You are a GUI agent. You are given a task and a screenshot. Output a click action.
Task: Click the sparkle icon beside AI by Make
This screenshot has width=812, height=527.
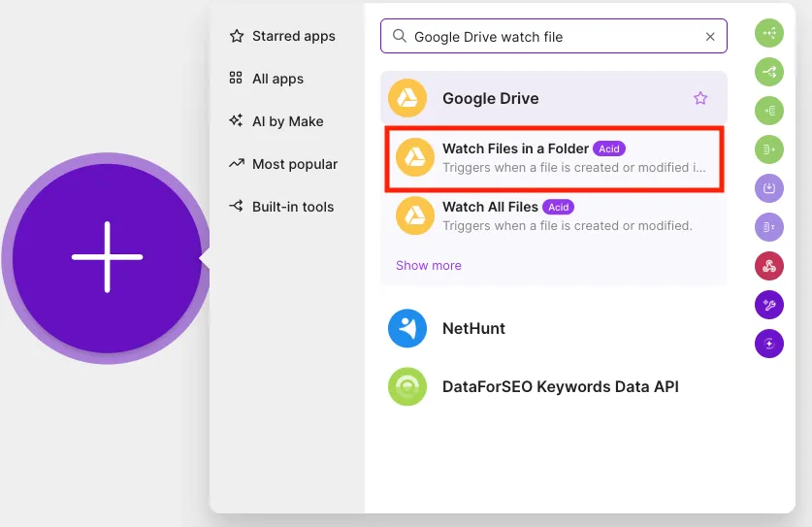236,120
